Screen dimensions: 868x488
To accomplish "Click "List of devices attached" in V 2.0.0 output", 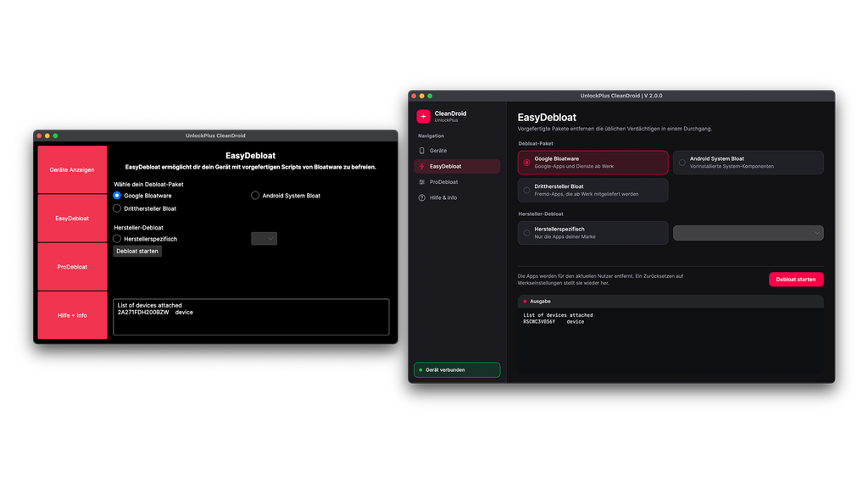I will pyautogui.click(x=558, y=315).
